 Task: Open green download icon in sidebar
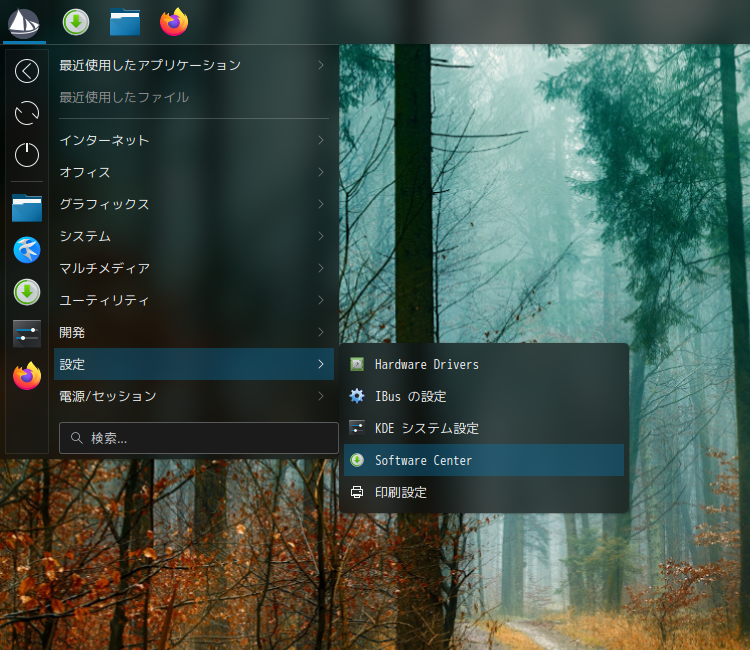[x=27, y=292]
